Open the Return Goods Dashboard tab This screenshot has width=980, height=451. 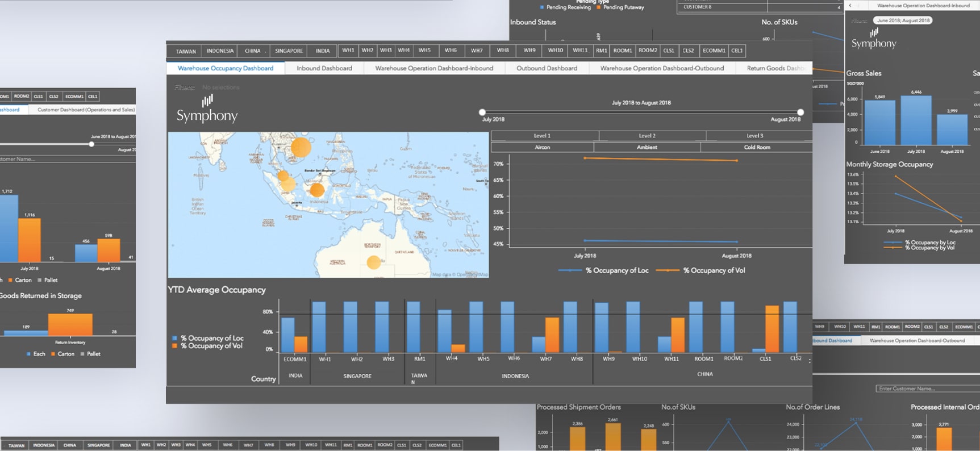[x=775, y=68]
